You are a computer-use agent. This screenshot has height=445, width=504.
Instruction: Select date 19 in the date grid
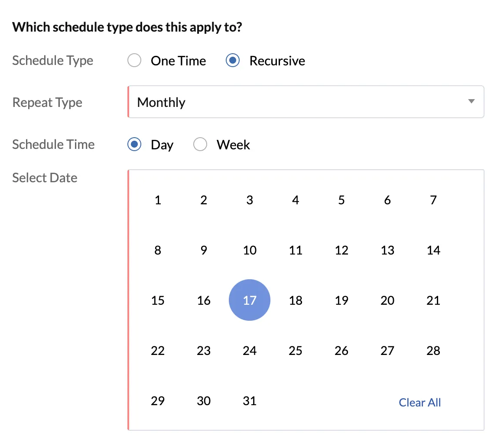[341, 300]
